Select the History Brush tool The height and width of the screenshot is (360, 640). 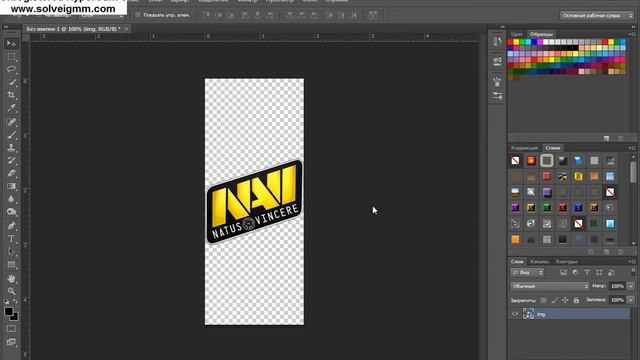pyautogui.click(x=11, y=160)
